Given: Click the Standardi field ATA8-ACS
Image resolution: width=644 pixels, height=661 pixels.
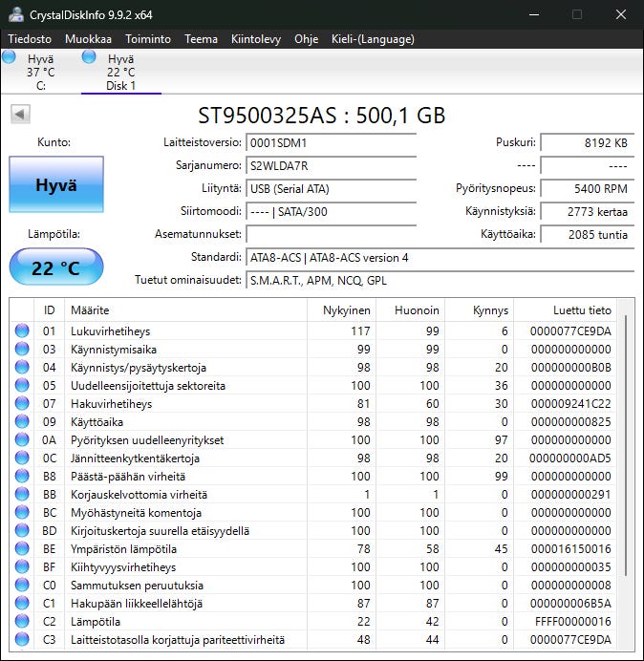Looking at the screenshot, I should pos(440,258).
